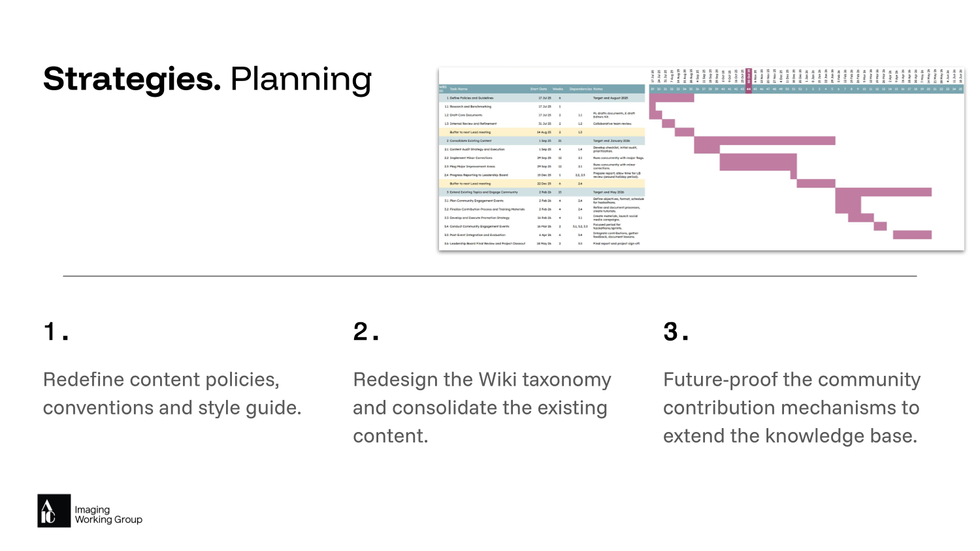The image size is (980, 551).
Task: Click the 'Task Name' column header
Action: coord(459,89)
